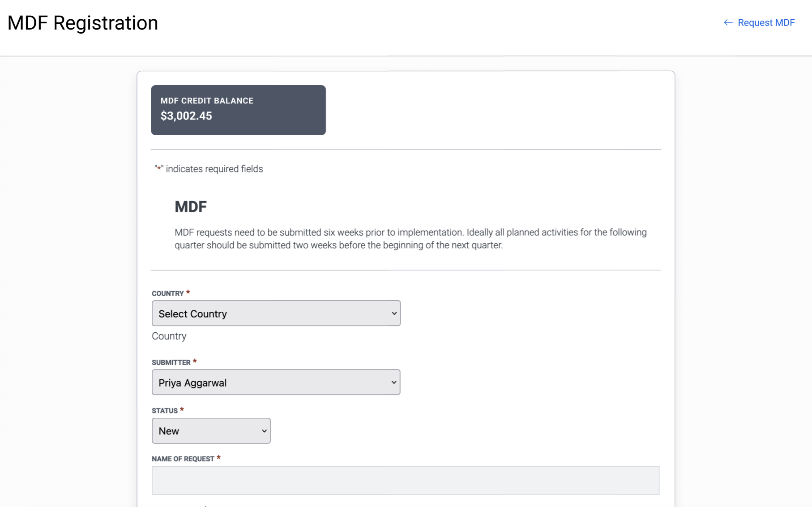
Task: Select the $3,002.45 balance amount
Action: click(186, 116)
